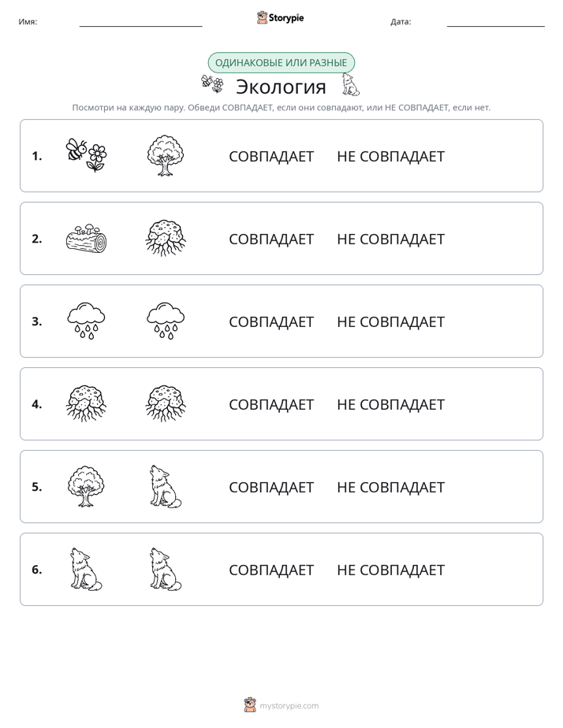Click the right rain cloud in row 3
This screenshot has height=728, width=563.
tap(166, 321)
